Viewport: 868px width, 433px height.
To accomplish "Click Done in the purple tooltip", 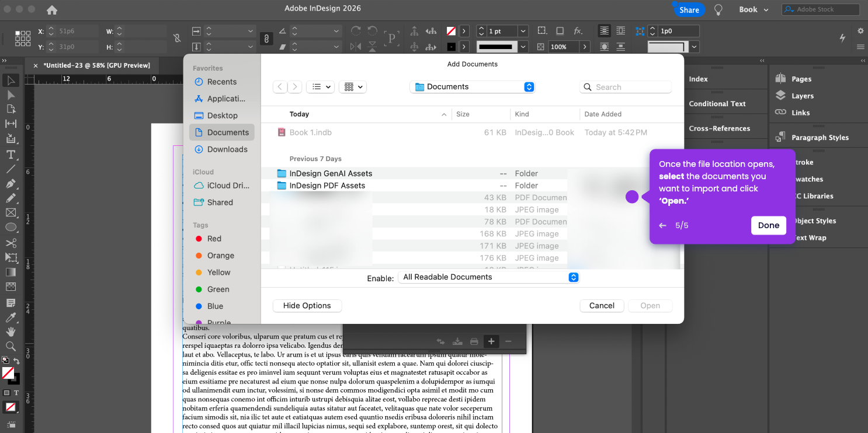I will coord(769,225).
